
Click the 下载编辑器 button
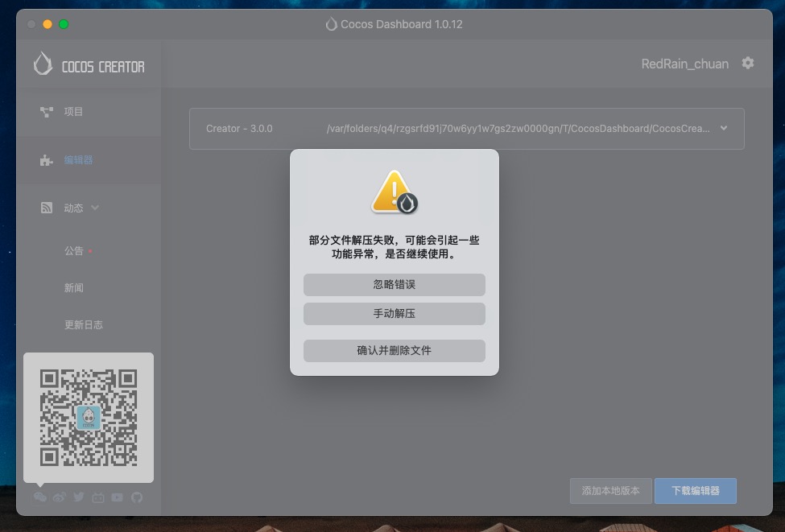696,490
